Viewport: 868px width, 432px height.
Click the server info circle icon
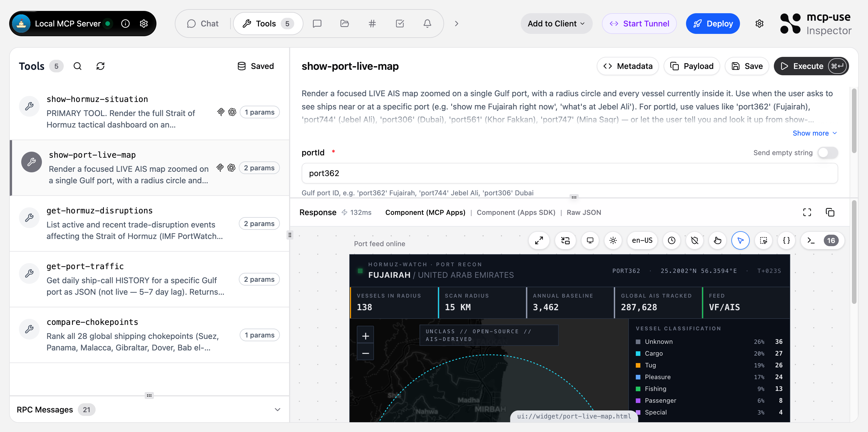tap(125, 24)
